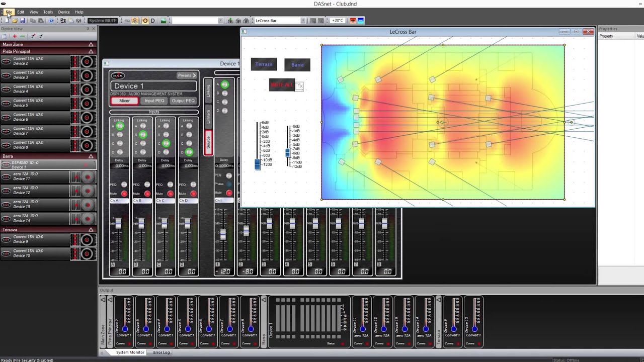Click the output 1 fader showing -12.0
The width and height of the screenshot is (644, 362).
tap(223, 235)
